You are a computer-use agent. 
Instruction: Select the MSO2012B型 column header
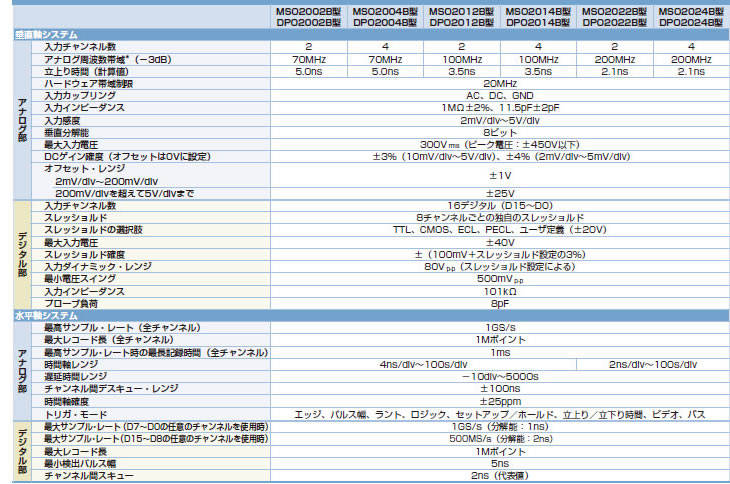[461, 11]
